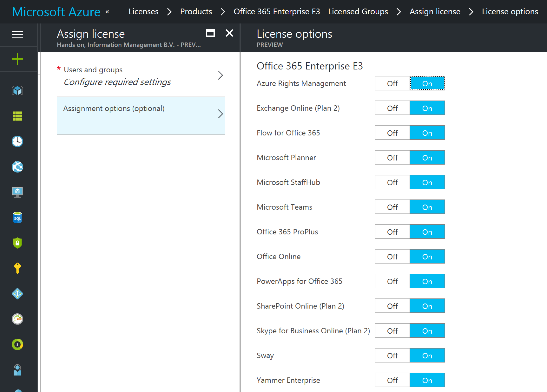Image resolution: width=547 pixels, height=392 pixels.
Task: Turn Exchange Online (Plan 2) Off
Action: click(392, 108)
